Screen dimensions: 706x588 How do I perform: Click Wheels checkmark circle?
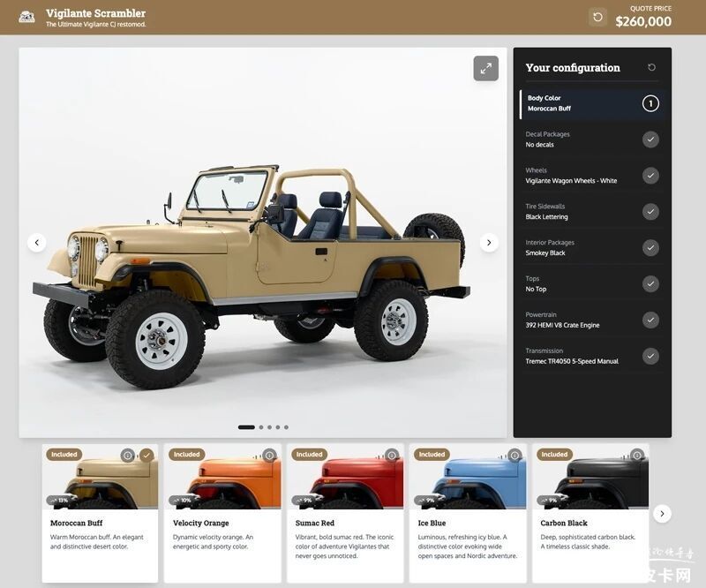pyautogui.click(x=650, y=176)
